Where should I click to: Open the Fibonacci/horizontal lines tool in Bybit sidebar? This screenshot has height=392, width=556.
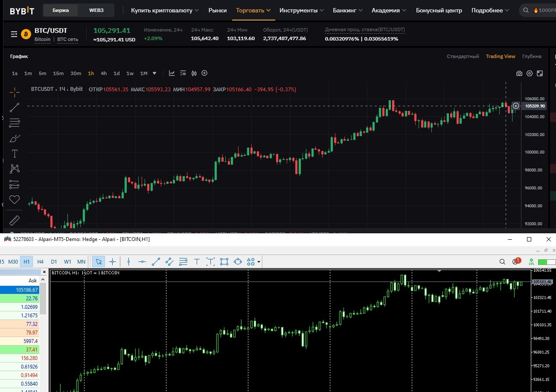point(15,123)
